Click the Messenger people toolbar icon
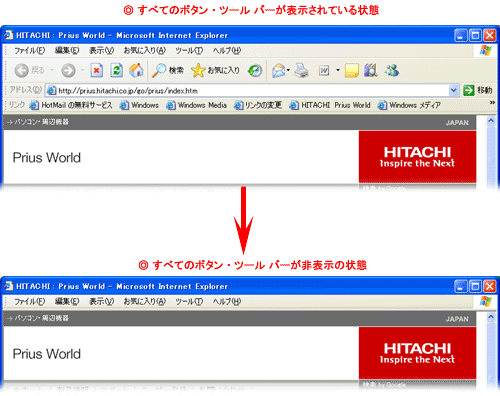 [391, 70]
